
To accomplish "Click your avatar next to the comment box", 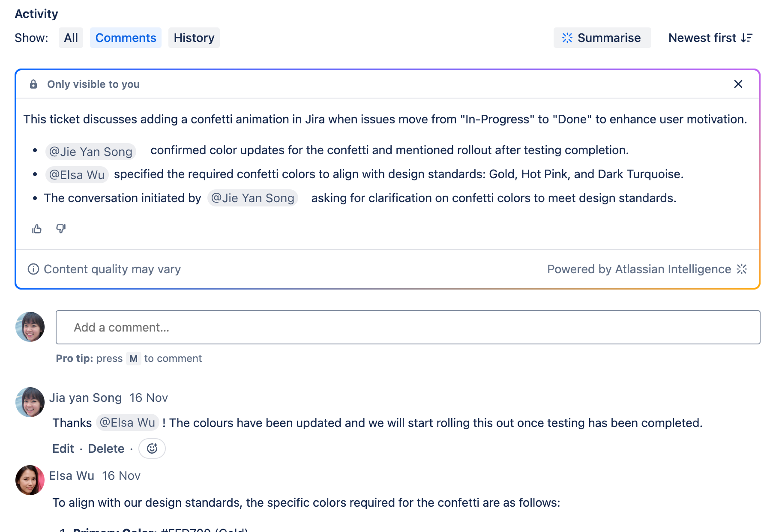I will 30,327.
